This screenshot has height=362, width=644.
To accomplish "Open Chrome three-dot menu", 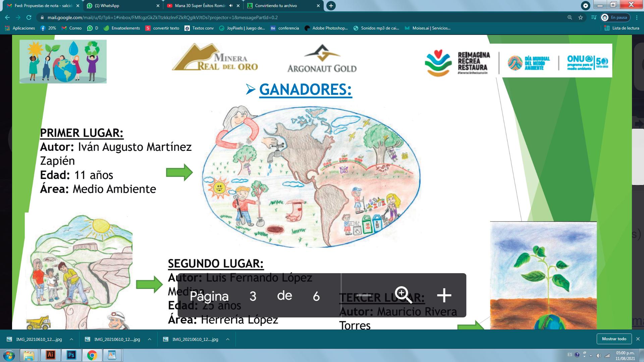I will (637, 17).
